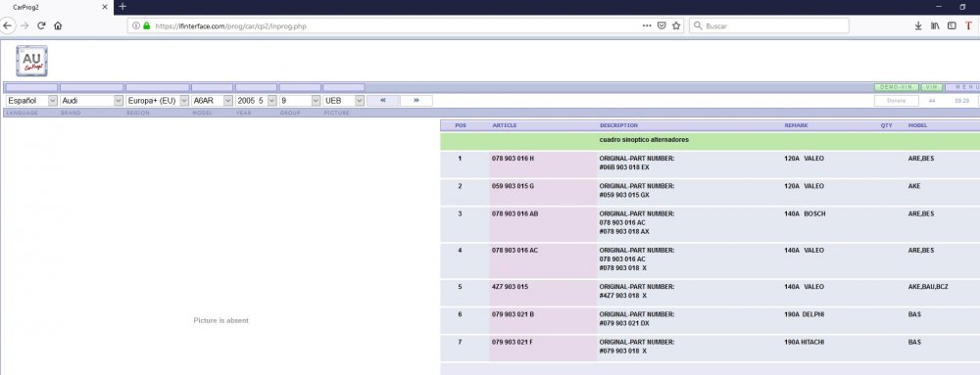The image size is (980, 375).
Task: Click remark '140A BOSCH'
Action: (805, 213)
